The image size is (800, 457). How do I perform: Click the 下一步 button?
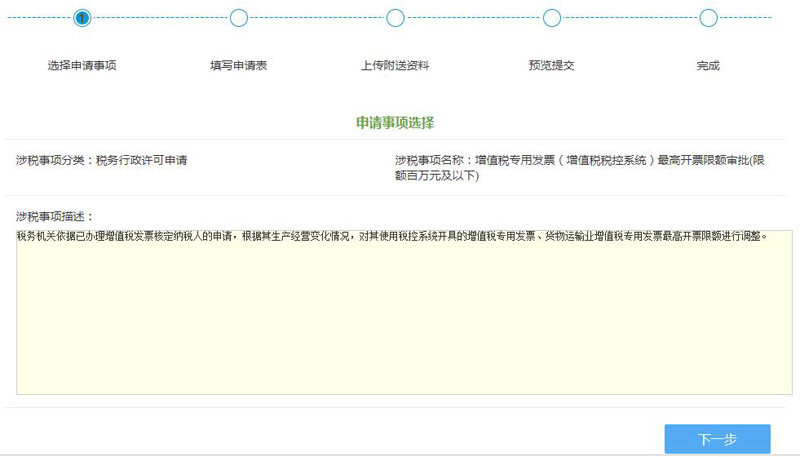(717, 439)
